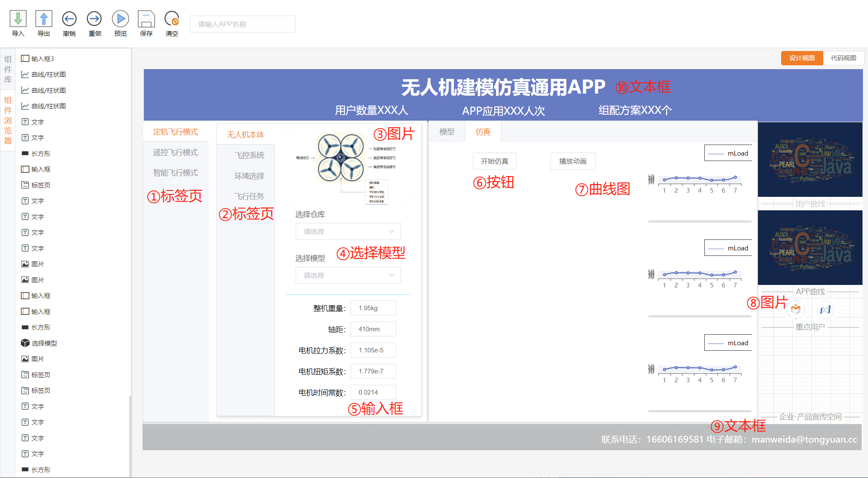The width and height of the screenshot is (868, 478).
Task: Open the 选择模型 dropdown
Action: 348,275
